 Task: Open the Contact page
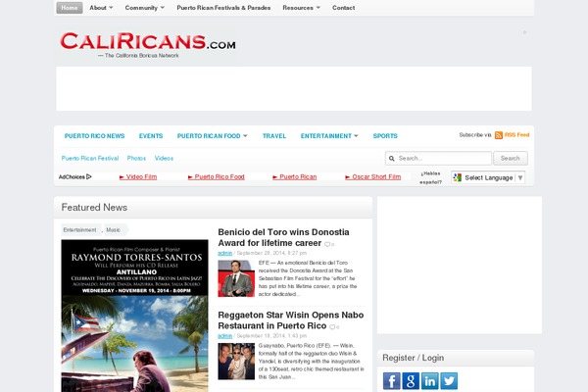coord(344,8)
